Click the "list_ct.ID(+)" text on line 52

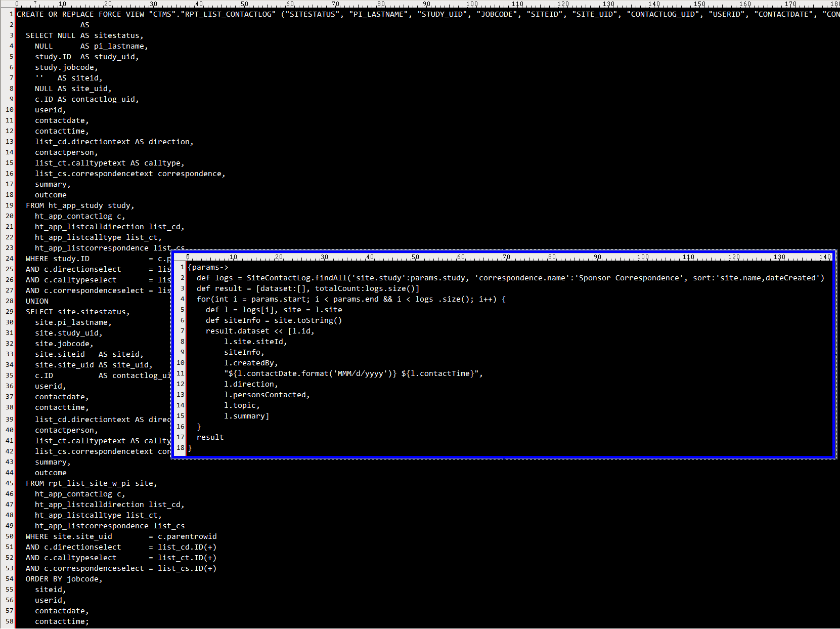(187, 558)
